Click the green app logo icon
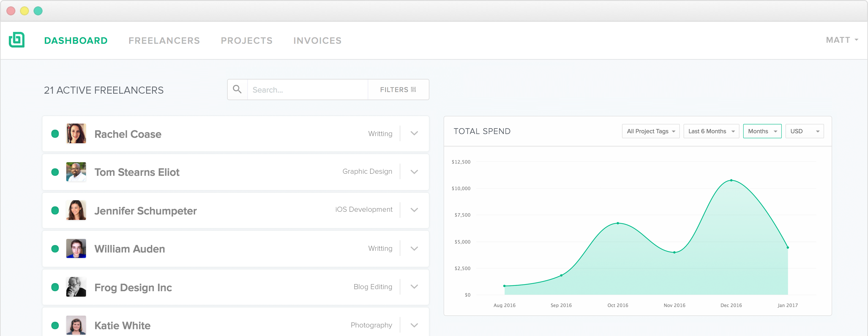This screenshot has width=868, height=336. coord(17,40)
